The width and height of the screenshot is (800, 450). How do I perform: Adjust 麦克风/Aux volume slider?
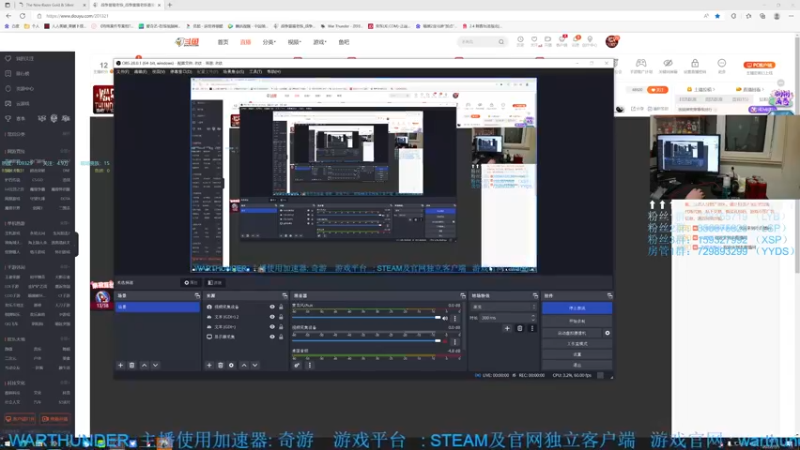click(366, 318)
